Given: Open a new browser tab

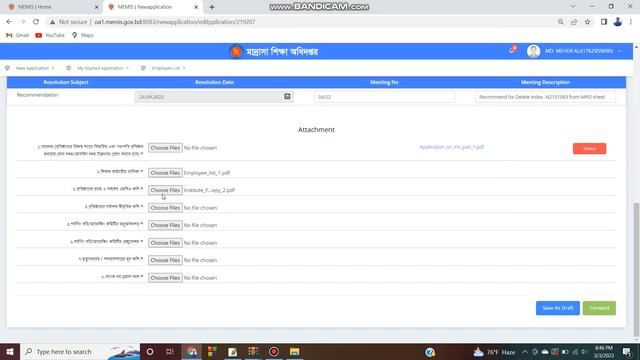Looking at the screenshot, I should 212,7.
